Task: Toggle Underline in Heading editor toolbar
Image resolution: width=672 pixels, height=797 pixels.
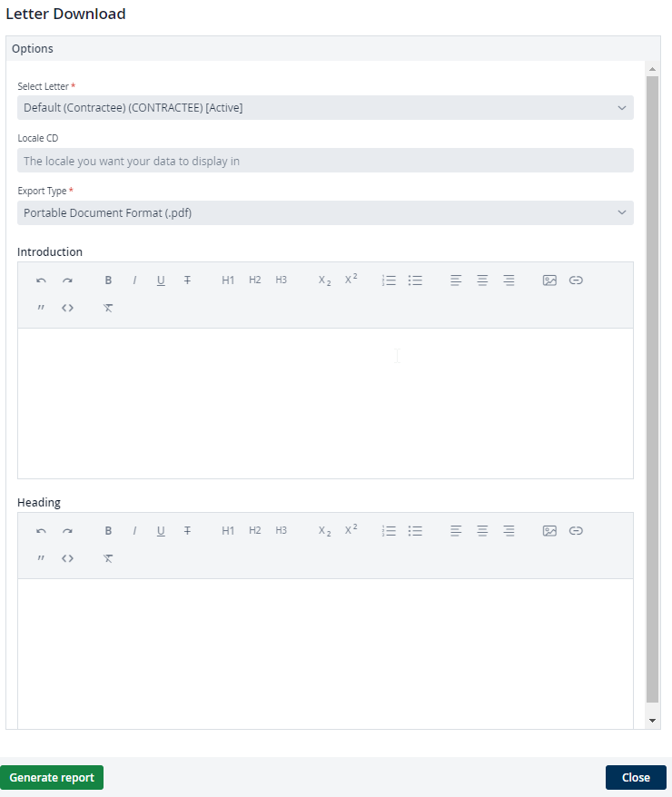Action: click(161, 531)
